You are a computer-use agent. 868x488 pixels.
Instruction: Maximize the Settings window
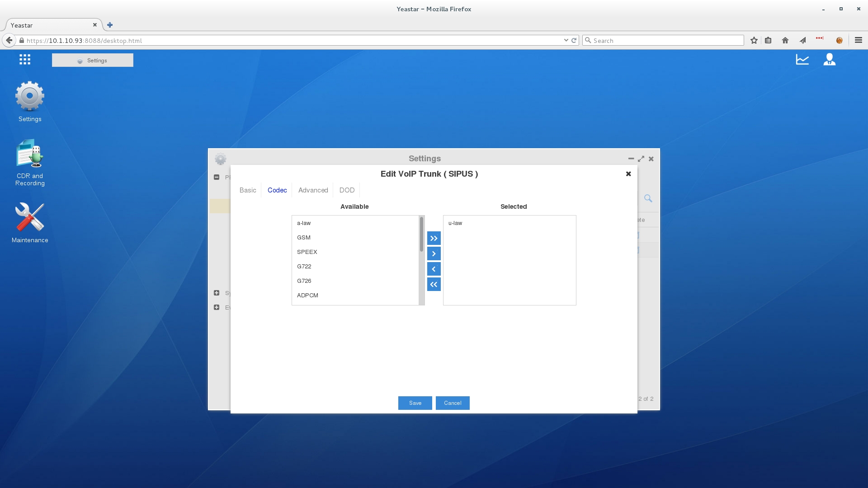point(641,159)
